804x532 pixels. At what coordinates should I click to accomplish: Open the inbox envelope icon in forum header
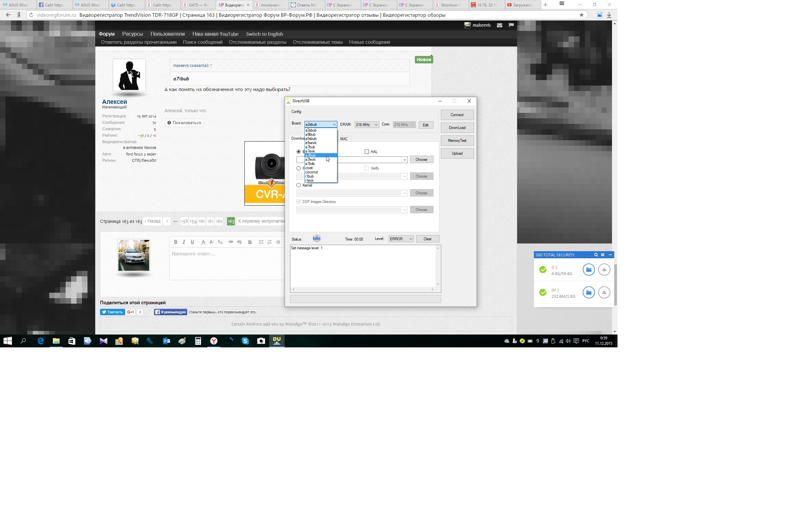(499, 25)
